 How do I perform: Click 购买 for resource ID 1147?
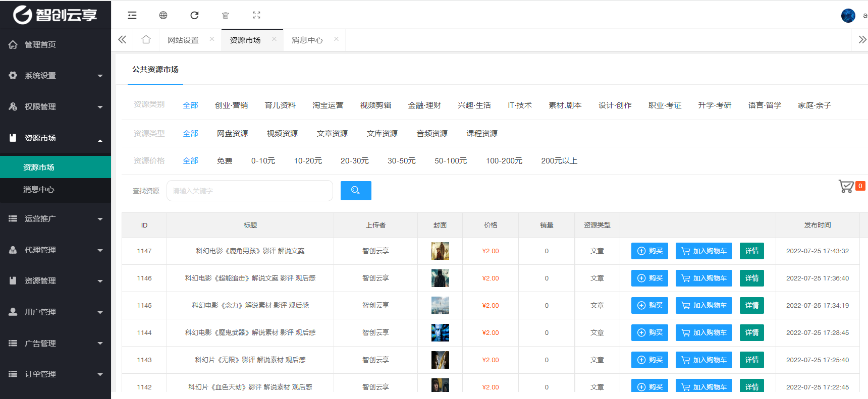click(649, 251)
